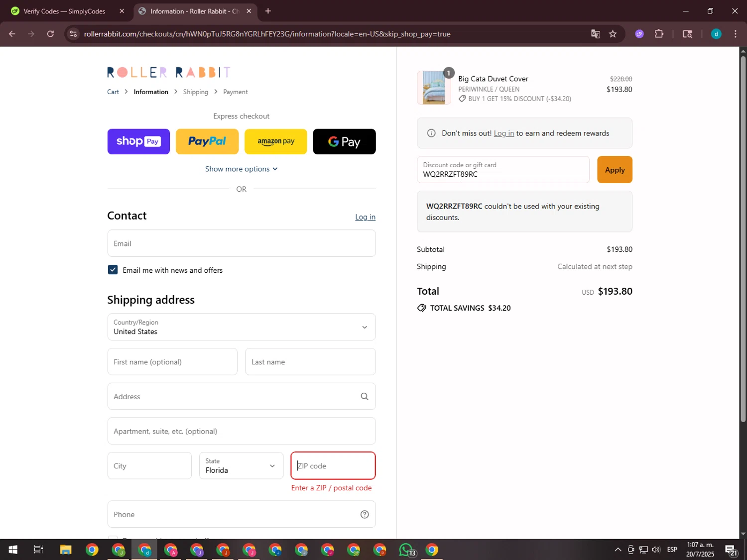This screenshot has height=560, width=747.
Task: Open the State dropdown showing Florida
Action: pyautogui.click(x=241, y=466)
